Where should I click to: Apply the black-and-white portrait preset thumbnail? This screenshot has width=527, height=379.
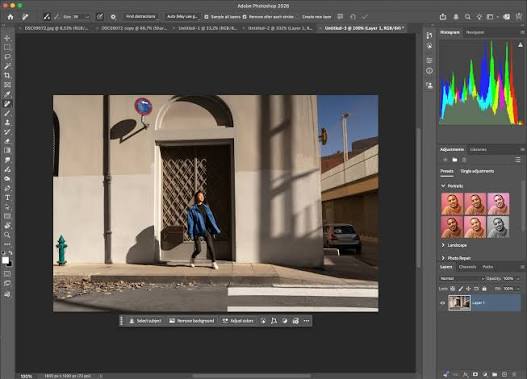tap(498, 227)
